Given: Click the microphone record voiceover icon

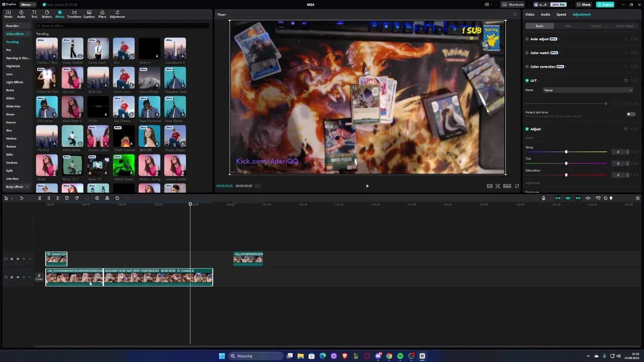Looking at the screenshot, I should click(x=543, y=198).
